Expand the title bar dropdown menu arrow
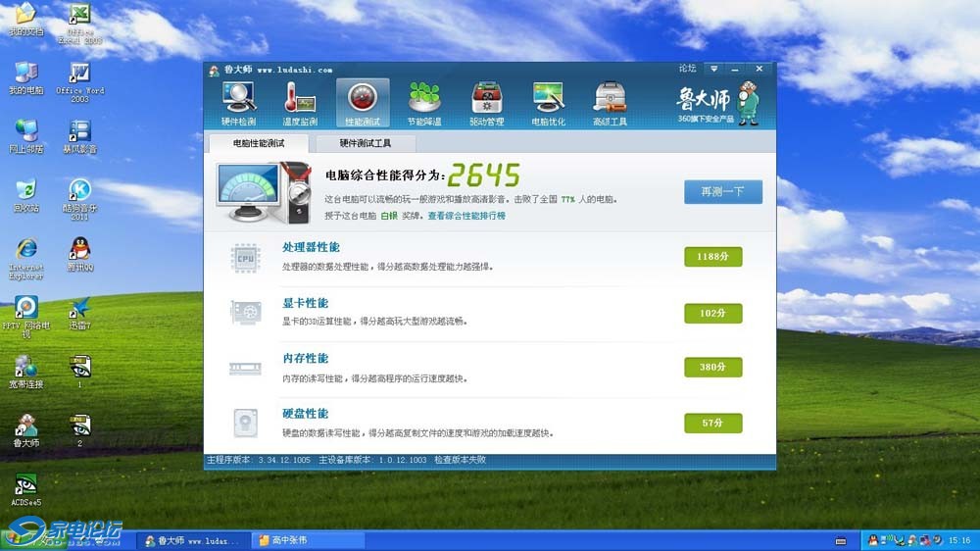This screenshot has width=980, height=551. (x=714, y=69)
